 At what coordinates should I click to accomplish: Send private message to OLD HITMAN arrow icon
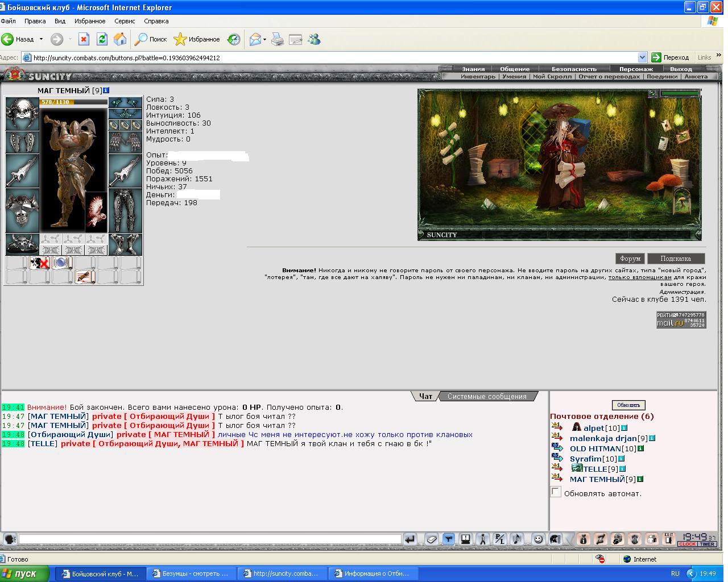pyautogui.click(x=557, y=448)
